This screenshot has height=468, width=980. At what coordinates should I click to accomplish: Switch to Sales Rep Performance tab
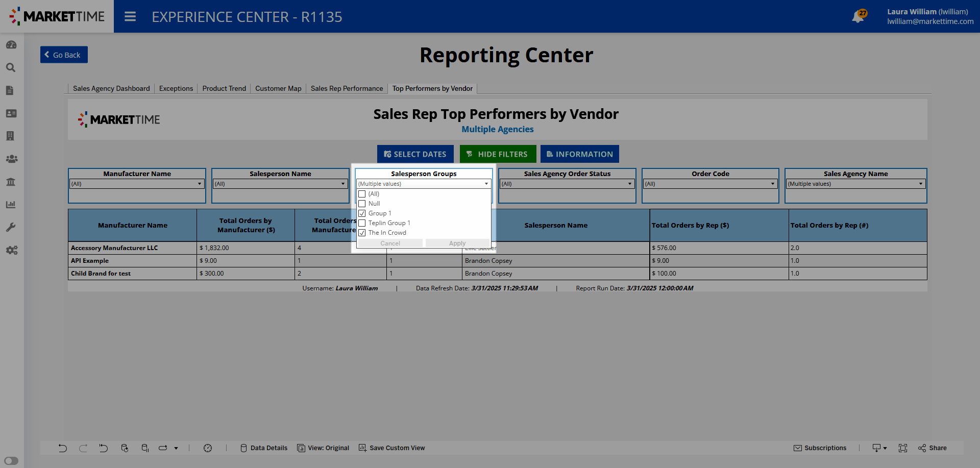pyautogui.click(x=347, y=88)
